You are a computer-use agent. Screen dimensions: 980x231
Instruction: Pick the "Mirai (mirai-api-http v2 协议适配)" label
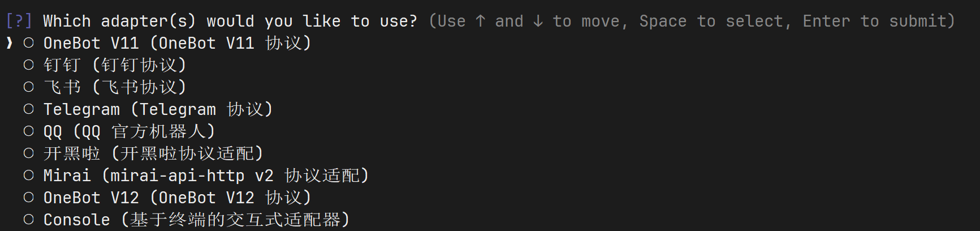(206, 176)
